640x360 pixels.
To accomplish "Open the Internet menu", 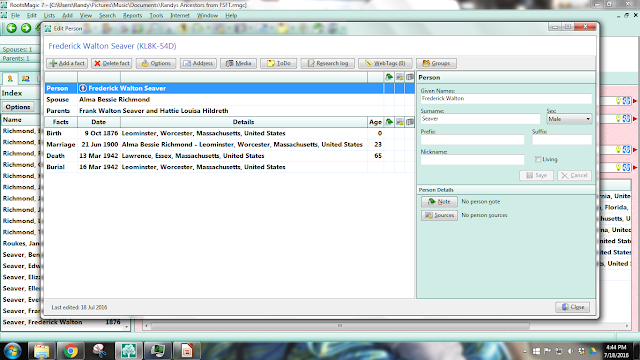I will pos(180,16).
